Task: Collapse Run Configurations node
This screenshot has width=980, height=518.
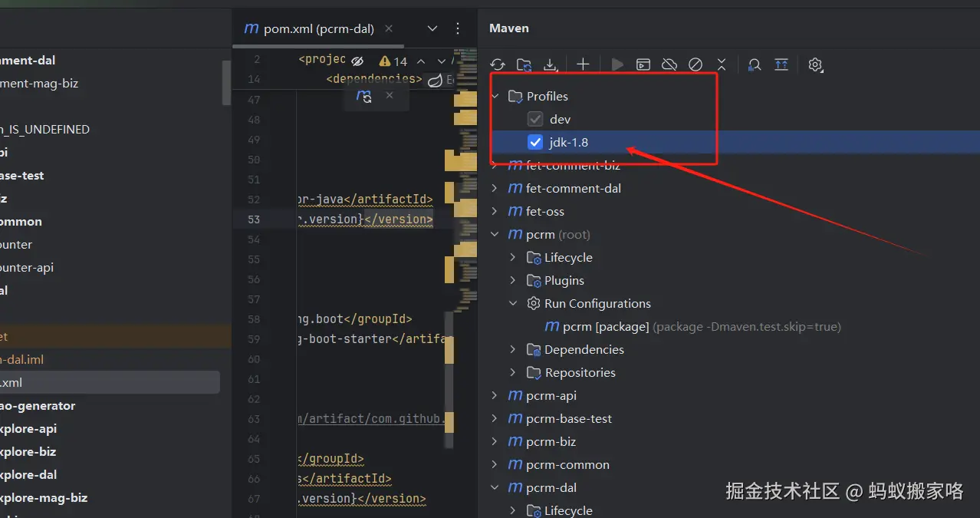Action: coord(513,303)
